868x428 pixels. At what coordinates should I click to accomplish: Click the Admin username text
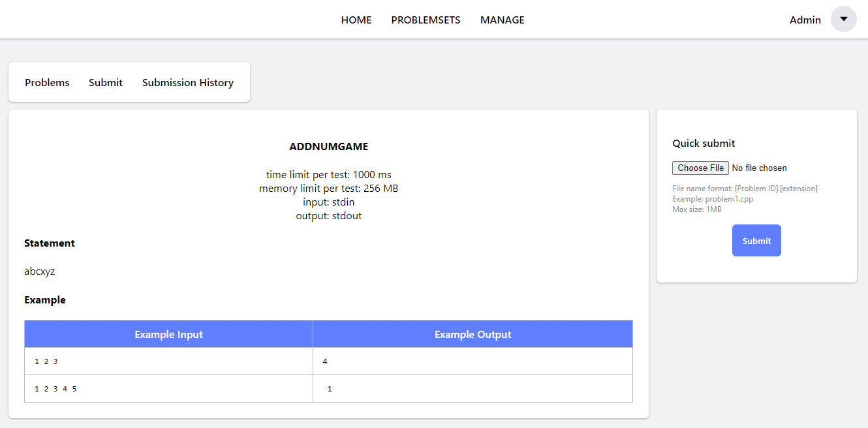tap(805, 20)
